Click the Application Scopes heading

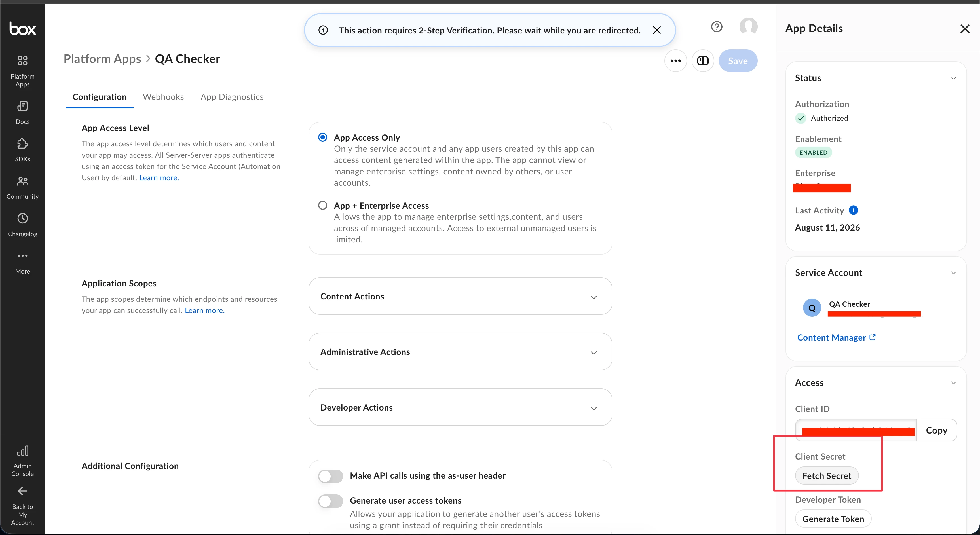click(119, 283)
